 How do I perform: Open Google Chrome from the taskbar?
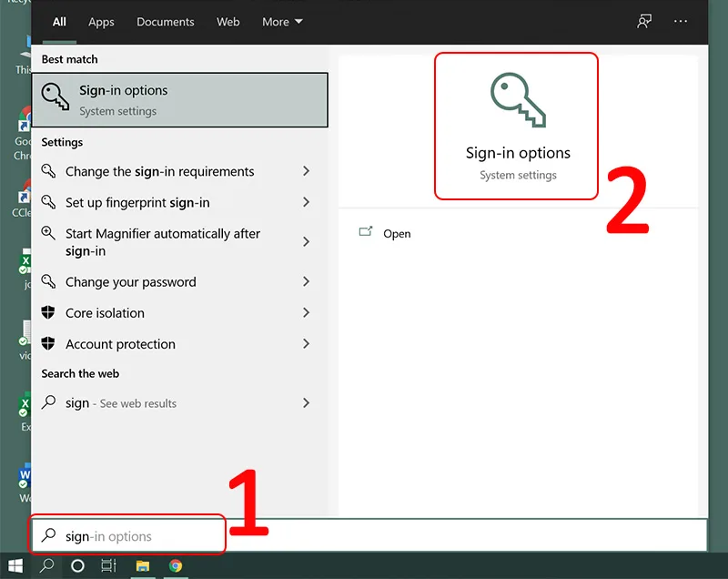[176, 565]
